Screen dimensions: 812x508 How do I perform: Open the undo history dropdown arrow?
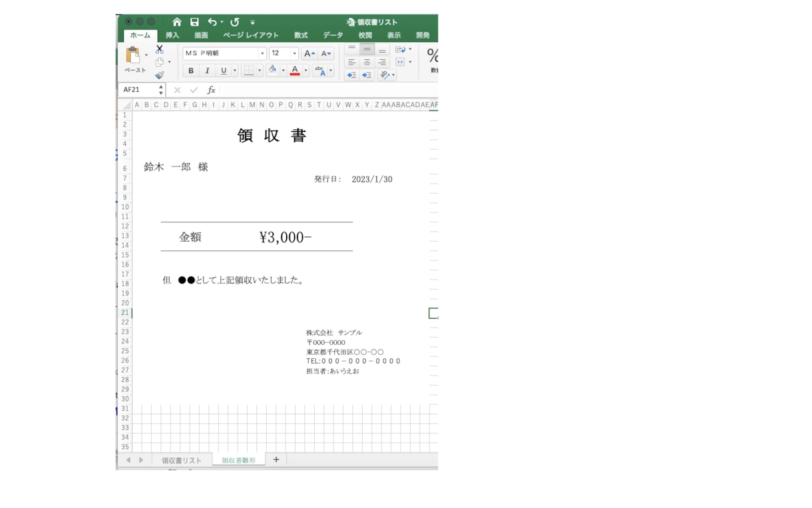[222, 22]
